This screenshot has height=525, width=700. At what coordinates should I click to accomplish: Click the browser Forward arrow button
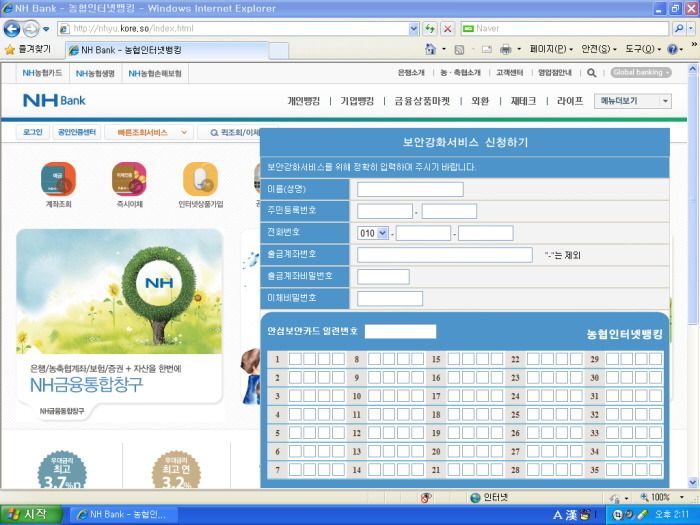click(x=30, y=29)
